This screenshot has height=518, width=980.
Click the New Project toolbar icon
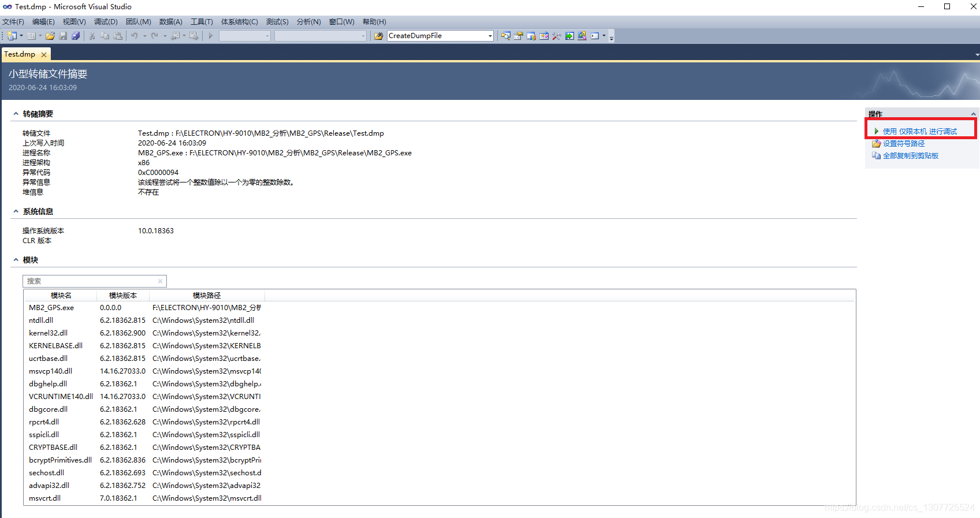(12, 36)
